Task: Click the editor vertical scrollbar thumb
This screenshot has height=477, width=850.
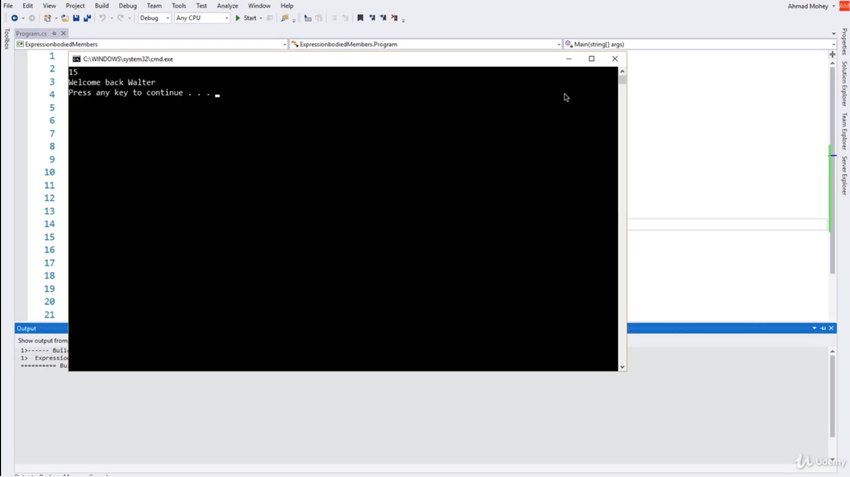Action: click(833, 170)
